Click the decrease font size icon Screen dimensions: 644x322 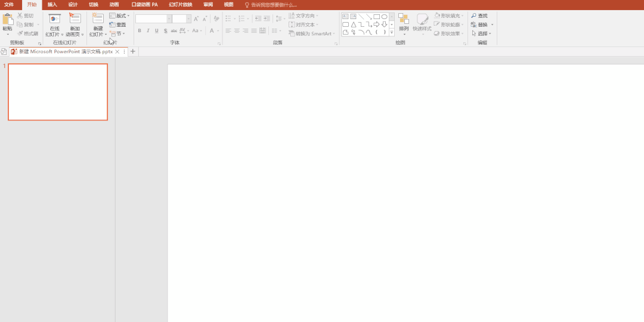coord(205,19)
